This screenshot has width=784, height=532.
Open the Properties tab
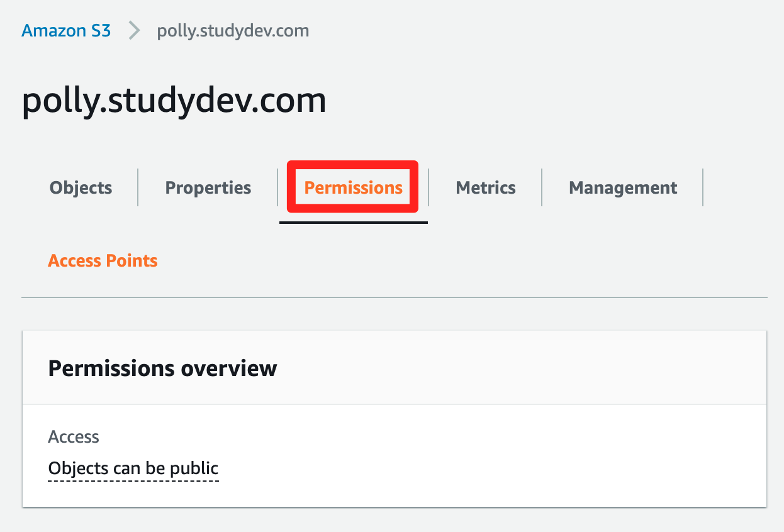click(x=208, y=187)
